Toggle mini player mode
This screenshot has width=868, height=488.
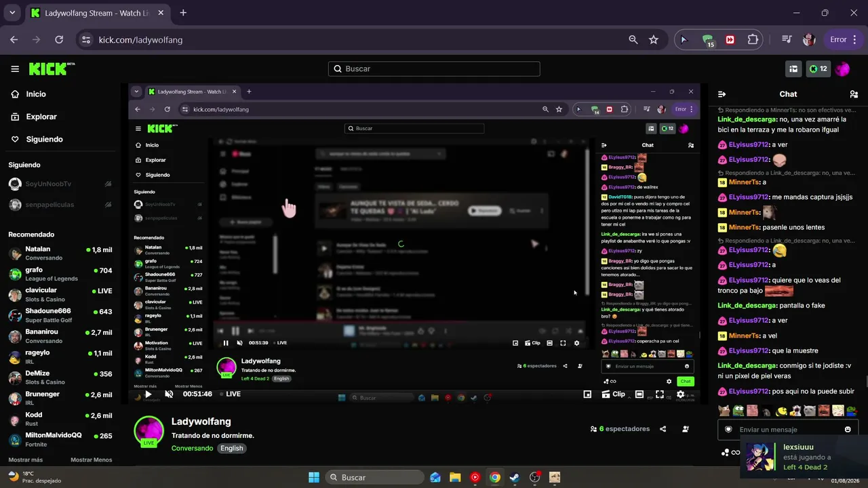tap(587, 394)
